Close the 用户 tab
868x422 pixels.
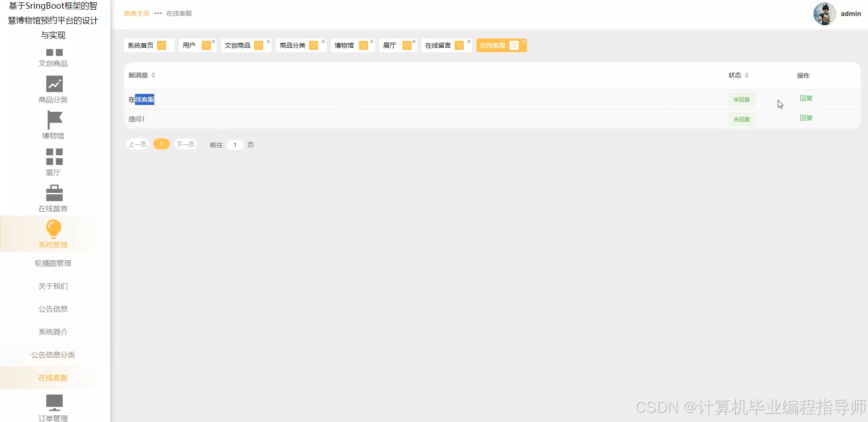point(213,41)
